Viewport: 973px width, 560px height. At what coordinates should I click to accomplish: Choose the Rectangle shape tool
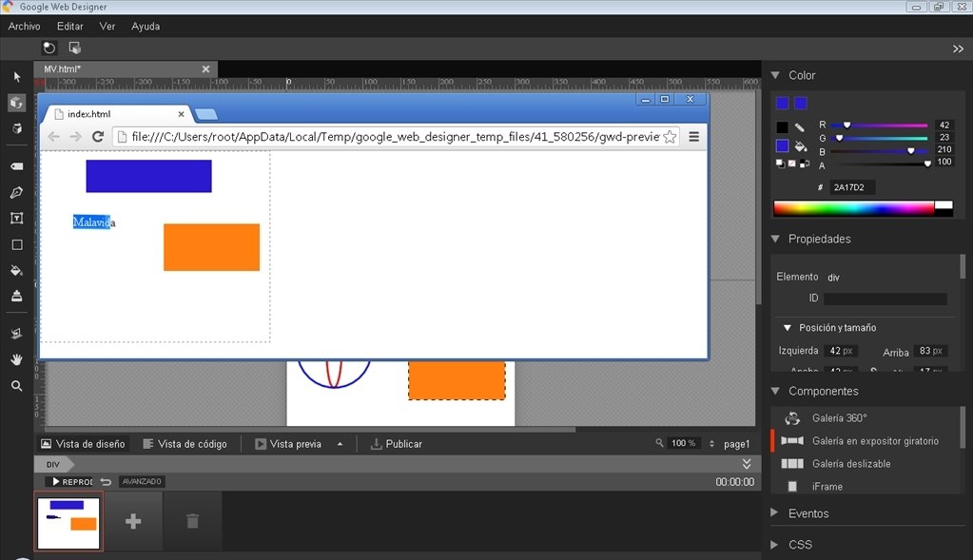tap(17, 245)
